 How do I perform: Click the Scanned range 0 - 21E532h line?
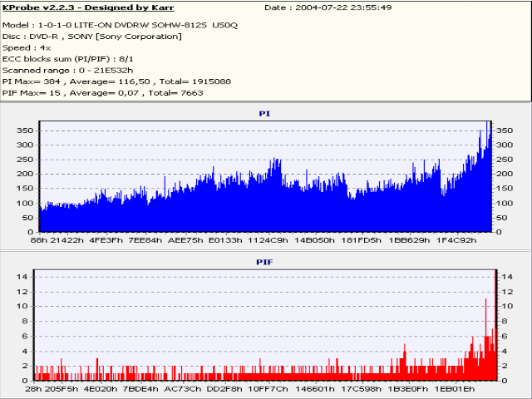tap(68, 71)
